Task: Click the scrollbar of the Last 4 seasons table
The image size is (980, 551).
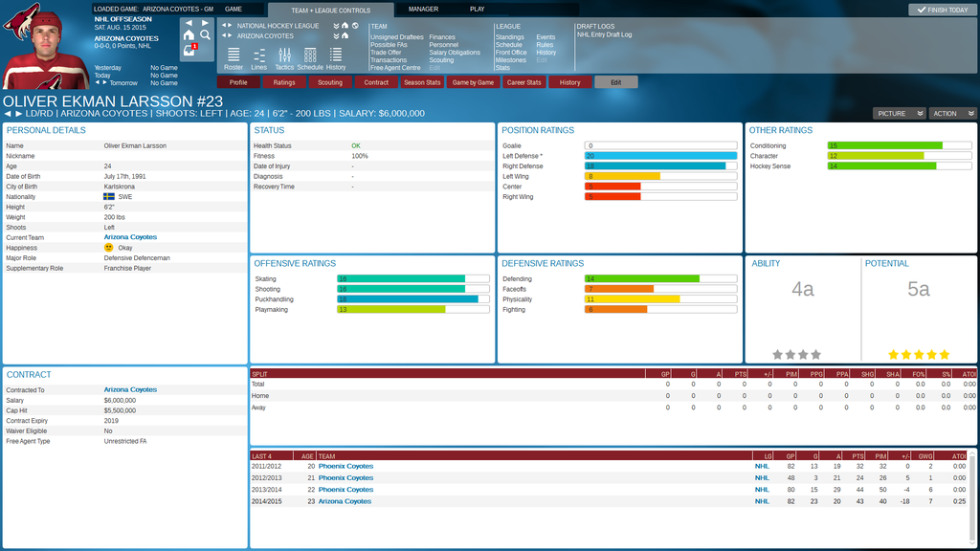Action: [x=972, y=496]
